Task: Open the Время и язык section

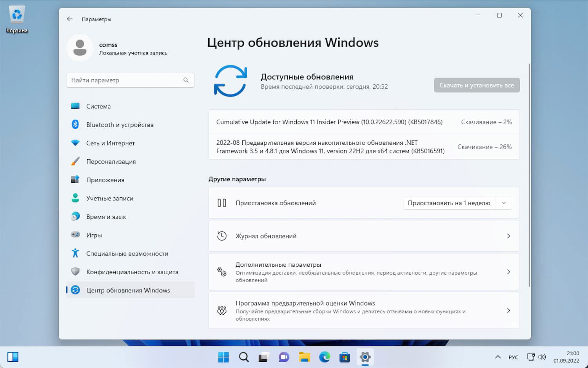Action: click(106, 216)
